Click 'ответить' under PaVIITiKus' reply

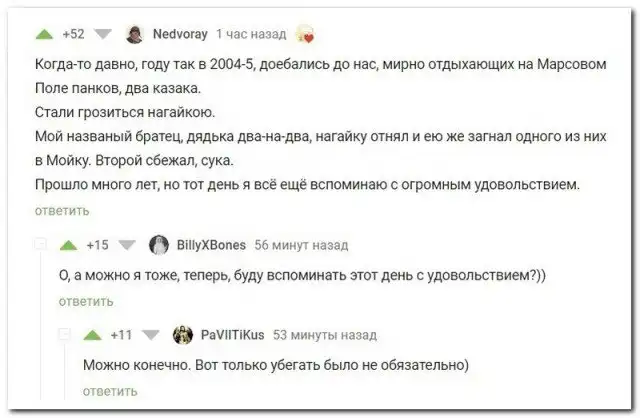(x=110, y=391)
